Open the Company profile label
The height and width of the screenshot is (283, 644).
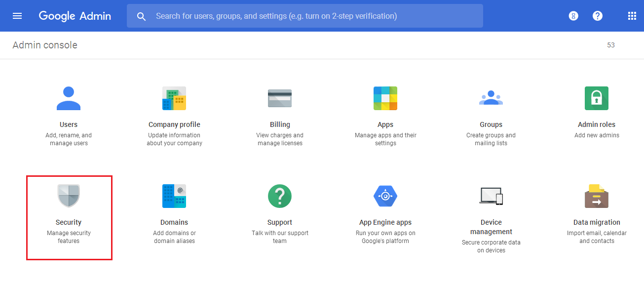click(174, 124)
